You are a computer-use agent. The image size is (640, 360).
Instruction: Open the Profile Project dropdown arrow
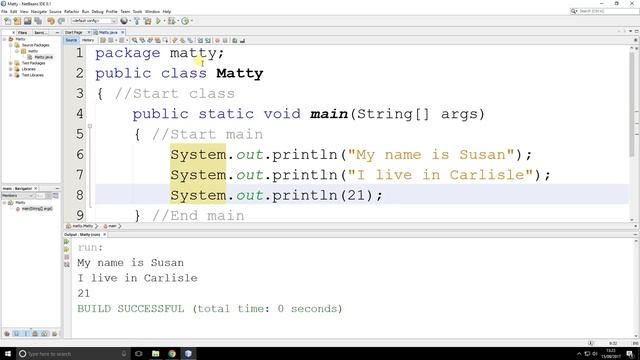pyautogui.click(x=191, y=21)
